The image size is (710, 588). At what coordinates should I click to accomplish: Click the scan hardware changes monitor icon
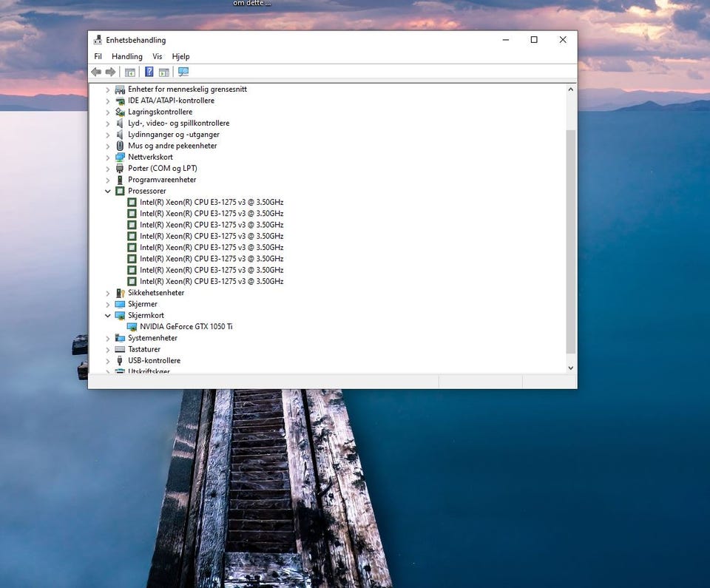pyautogui.click(x=183, y=72)
